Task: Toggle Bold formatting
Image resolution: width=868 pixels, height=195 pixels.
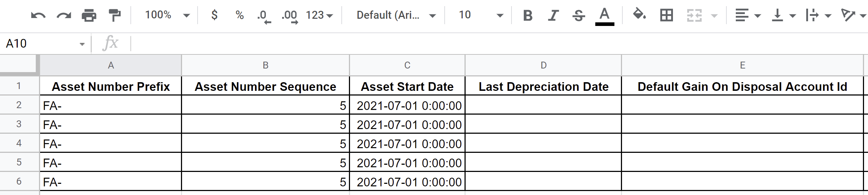Action: tap(528, 15)
